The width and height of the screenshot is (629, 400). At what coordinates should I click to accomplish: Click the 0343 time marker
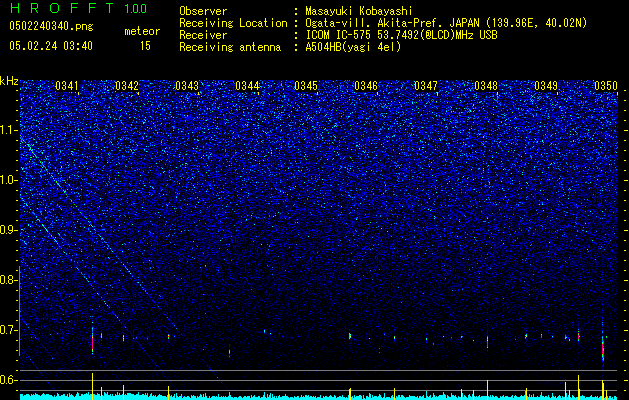click(x=187, y=85)
